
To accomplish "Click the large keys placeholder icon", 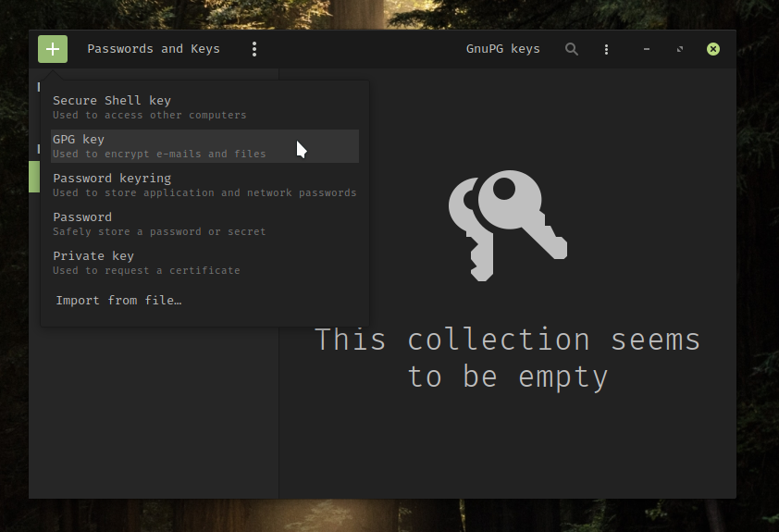I will (506, 225).
